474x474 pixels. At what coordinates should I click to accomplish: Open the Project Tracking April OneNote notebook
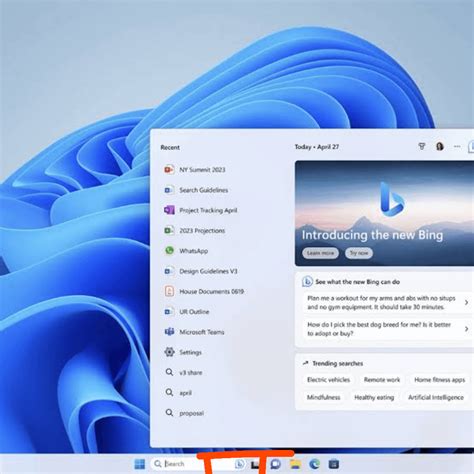tap(200, 210)
